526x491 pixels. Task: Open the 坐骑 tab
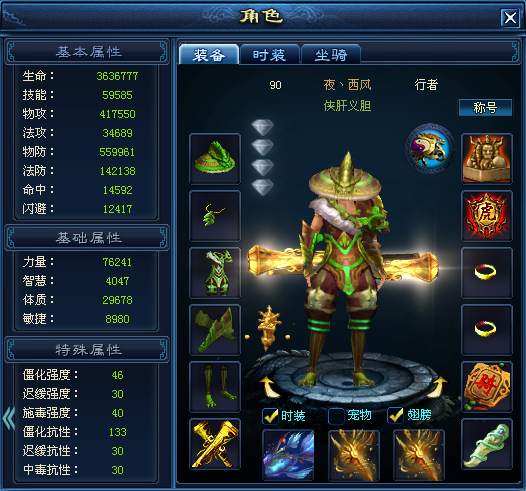tap(331, 54)
